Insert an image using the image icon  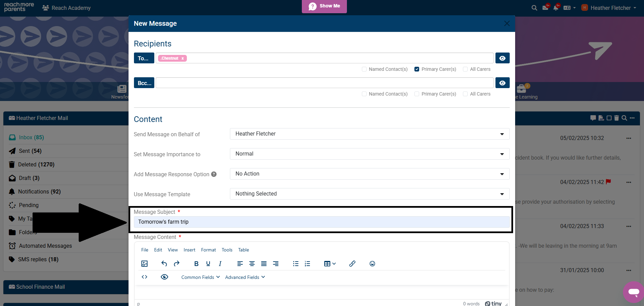144,264
